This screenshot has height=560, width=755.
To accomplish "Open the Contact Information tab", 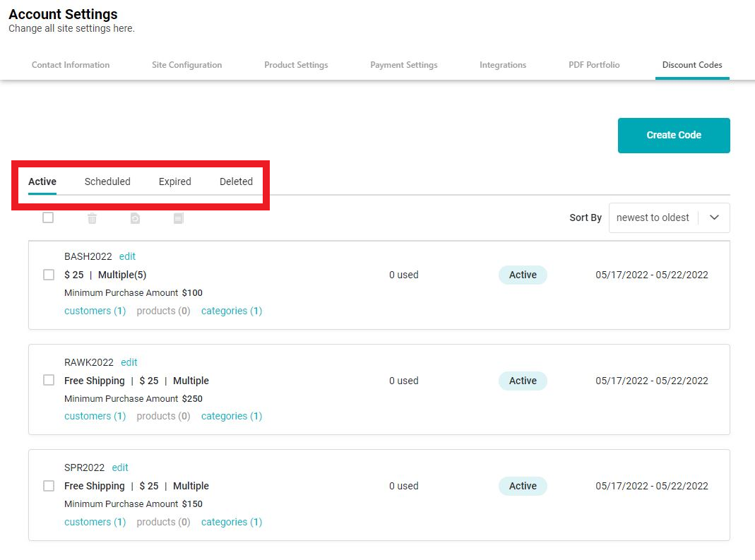I will [71, 65].
